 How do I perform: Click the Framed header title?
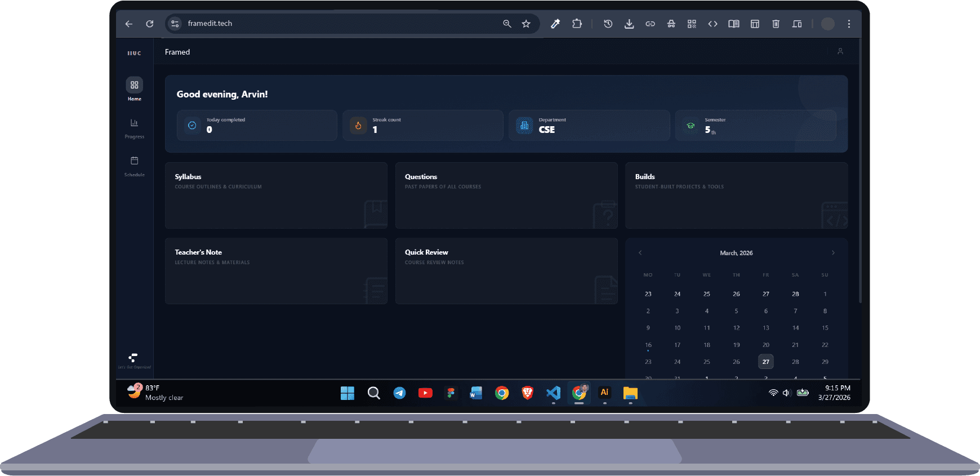[x=177, y=52]
